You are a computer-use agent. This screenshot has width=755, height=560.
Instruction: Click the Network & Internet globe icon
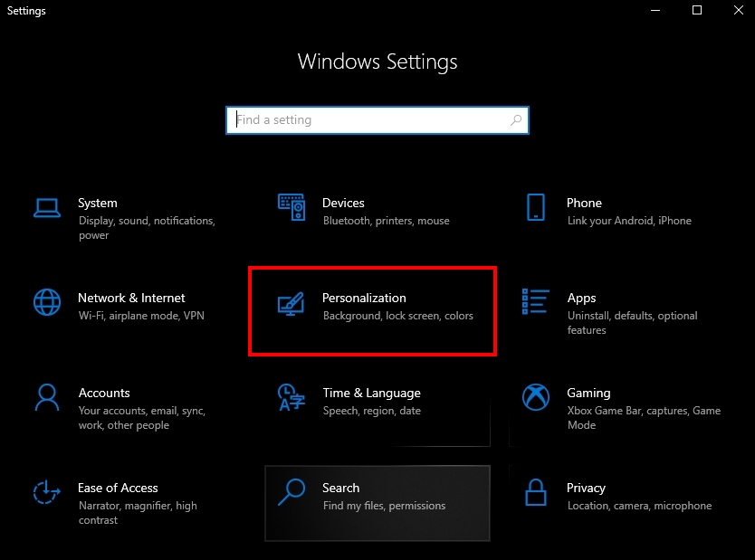pos(47,302)
